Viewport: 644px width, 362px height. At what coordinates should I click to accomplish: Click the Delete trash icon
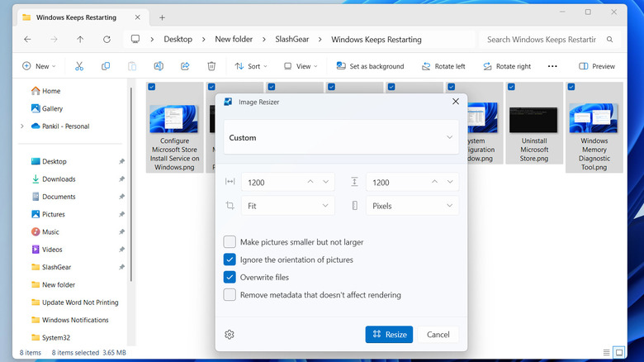tap(211, 66)
